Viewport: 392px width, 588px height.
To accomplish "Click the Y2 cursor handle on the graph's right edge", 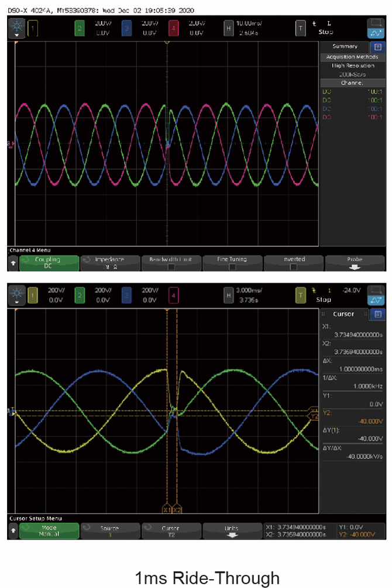I will click(x=314, y=416).
